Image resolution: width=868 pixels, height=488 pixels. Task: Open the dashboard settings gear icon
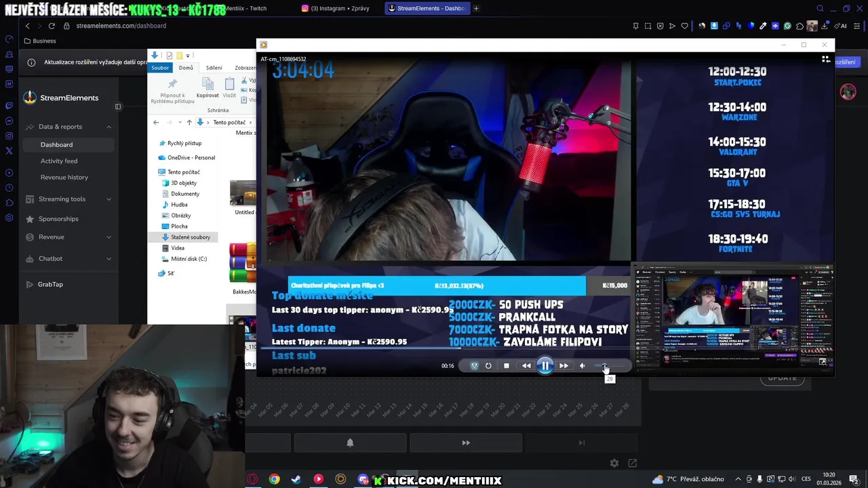point(614,463)
